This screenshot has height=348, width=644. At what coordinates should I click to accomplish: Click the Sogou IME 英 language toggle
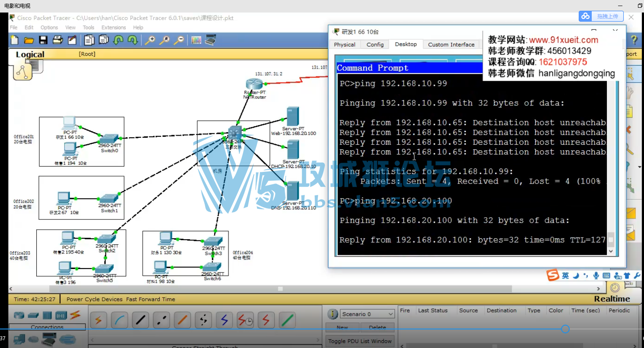[565, 275]
